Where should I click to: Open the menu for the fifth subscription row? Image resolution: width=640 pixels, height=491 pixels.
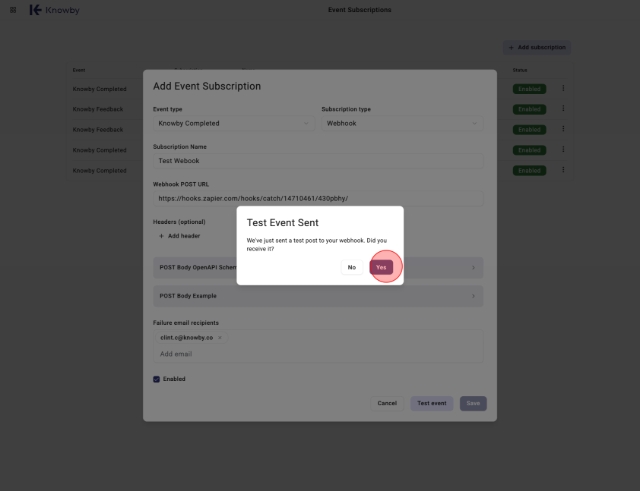pos(563,170)
